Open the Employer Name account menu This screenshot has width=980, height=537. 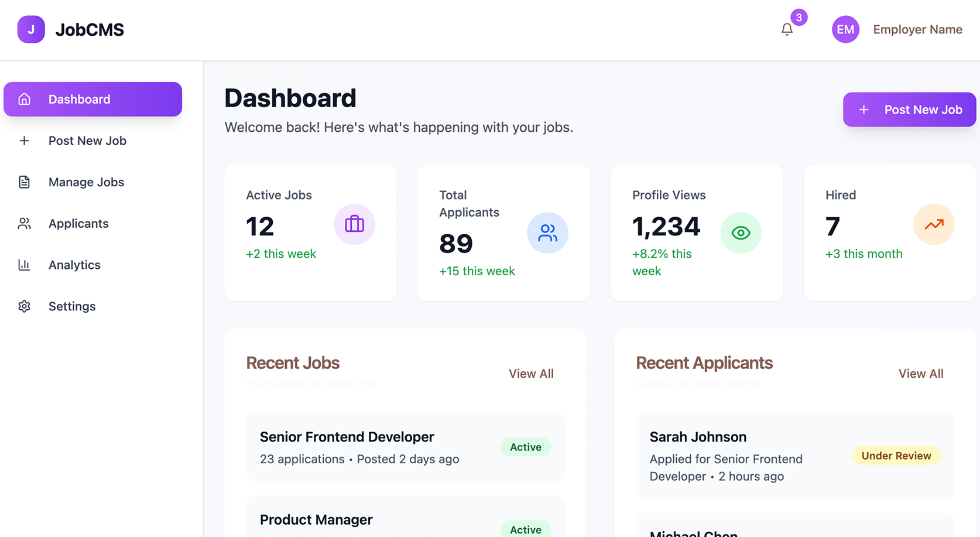917,29
